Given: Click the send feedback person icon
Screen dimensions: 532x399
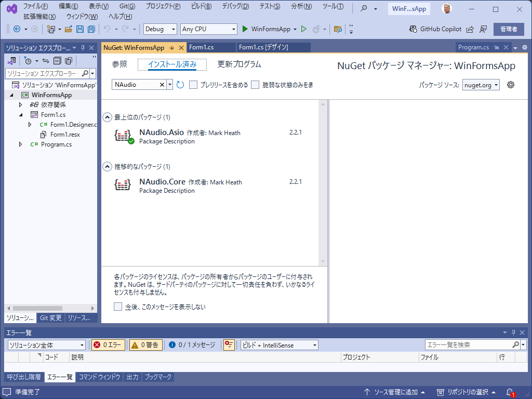Looking at the screenshot, I should click(x=483, y=30).
